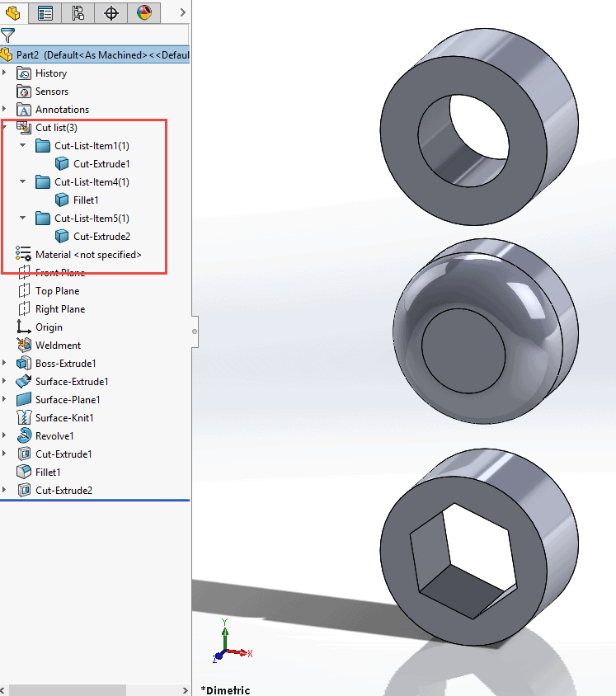Click the feature tree horizontal scrollbar thumb
Image resolution: width=616 pixels, height=696 pixels.
(68, 690)
